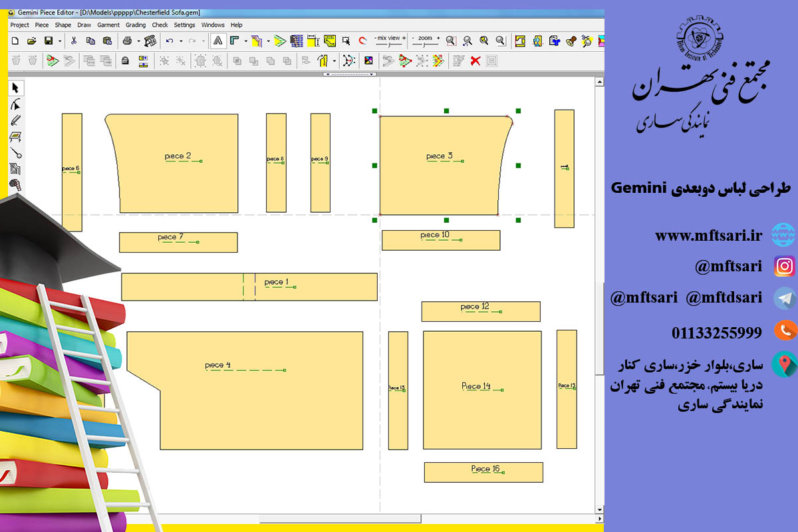Image resolution: width=798 pixels, height=532 pixels.
Task: Click the sewing machine icon
Action: [520, 41]
